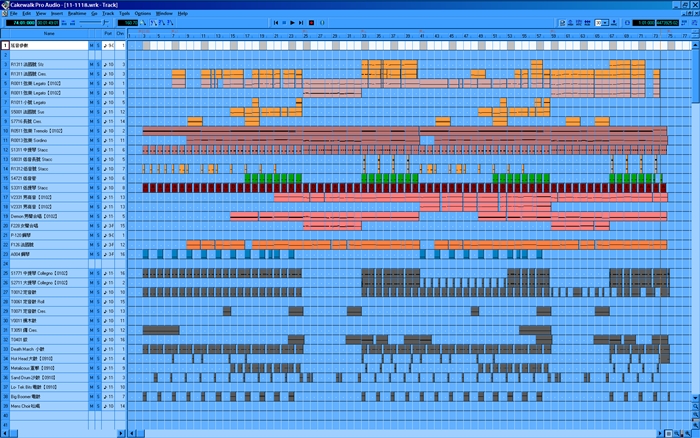Click the zoom-in icon at bottom right
This screenshot has height=438, width=700.
click(x=685, y=431)
